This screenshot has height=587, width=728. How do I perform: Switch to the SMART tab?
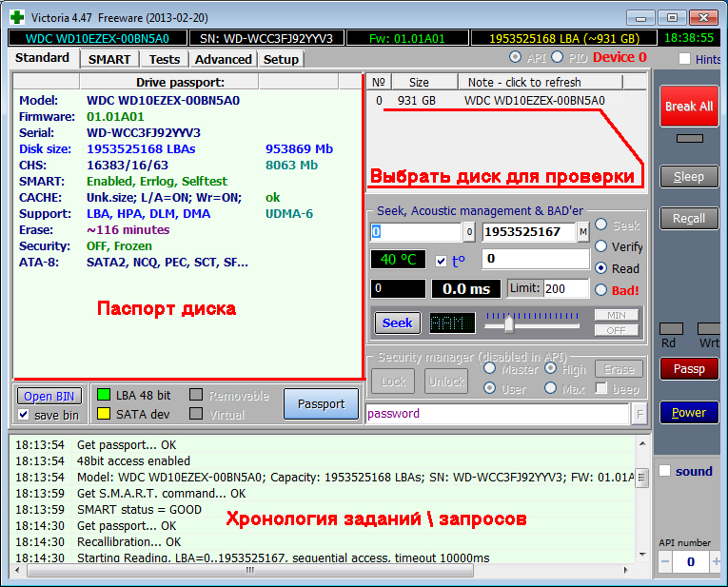click(109, 59)
